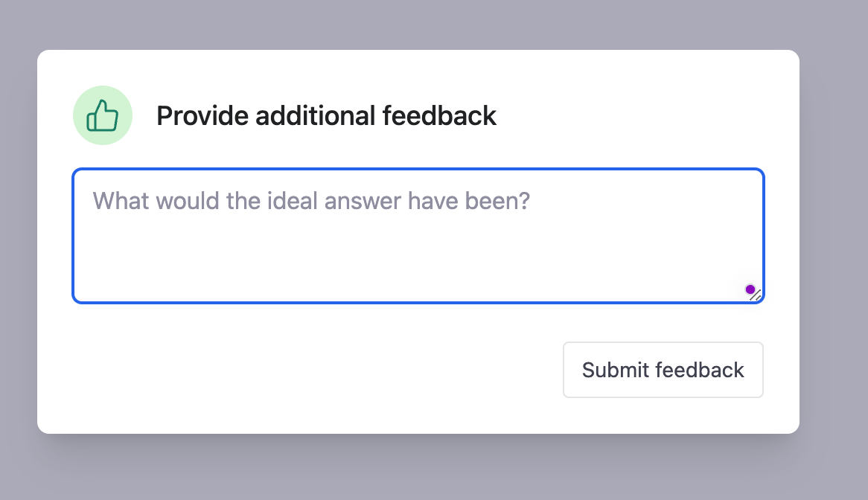
Task: Click the diagonal grip lines in the textarea corner
Action: (756, 295)
